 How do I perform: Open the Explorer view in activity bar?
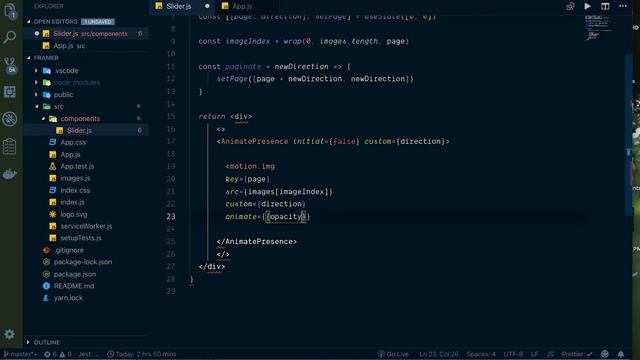(x=10, y=11)
